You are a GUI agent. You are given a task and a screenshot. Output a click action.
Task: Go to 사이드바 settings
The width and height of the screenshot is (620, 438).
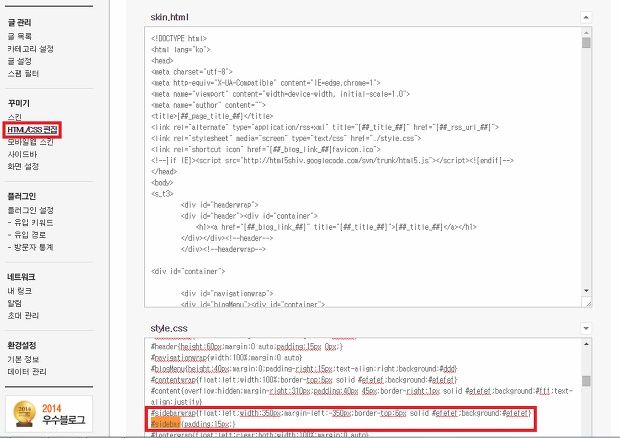point(23,154)
